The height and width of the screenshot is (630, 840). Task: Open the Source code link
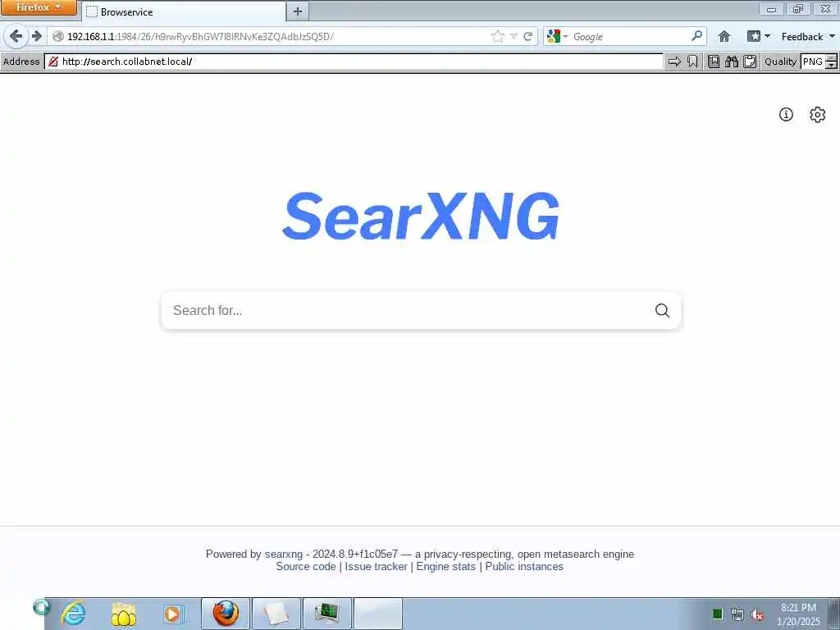tap(306, 566)
